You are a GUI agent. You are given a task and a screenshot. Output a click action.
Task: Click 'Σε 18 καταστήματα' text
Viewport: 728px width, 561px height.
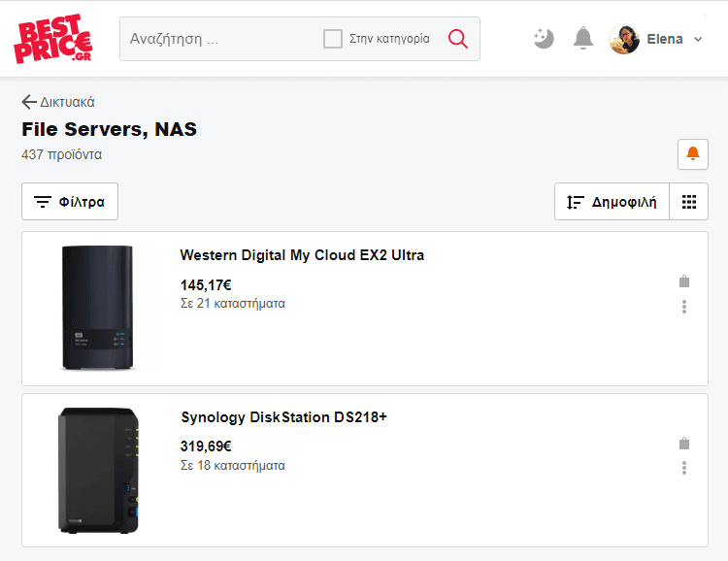pyautogui.click(x=233, y=465)
